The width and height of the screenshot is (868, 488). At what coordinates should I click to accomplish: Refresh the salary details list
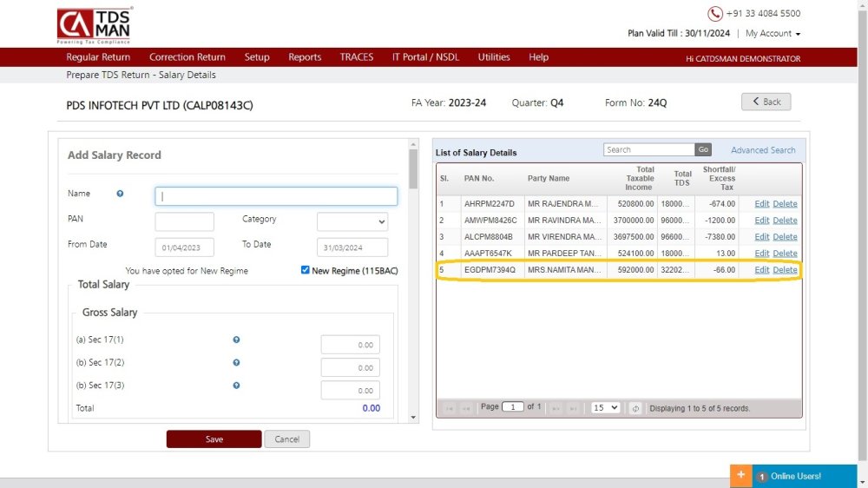click(635, 408)
